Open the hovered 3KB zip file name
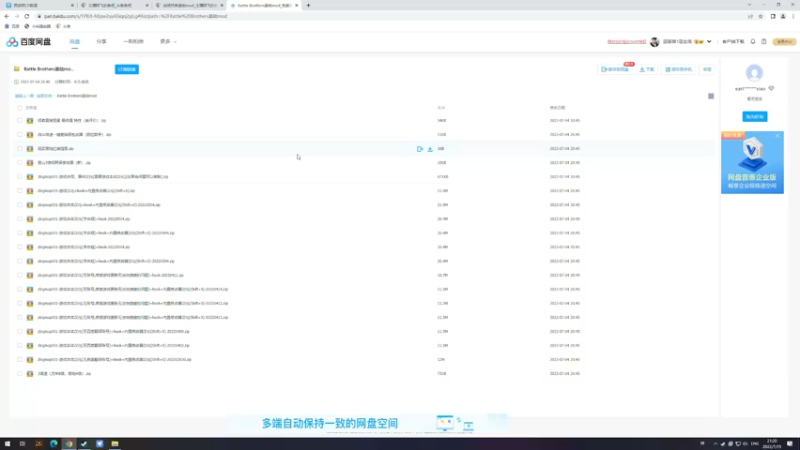Viewport: 800px width, 450px height. pos(56,149)
